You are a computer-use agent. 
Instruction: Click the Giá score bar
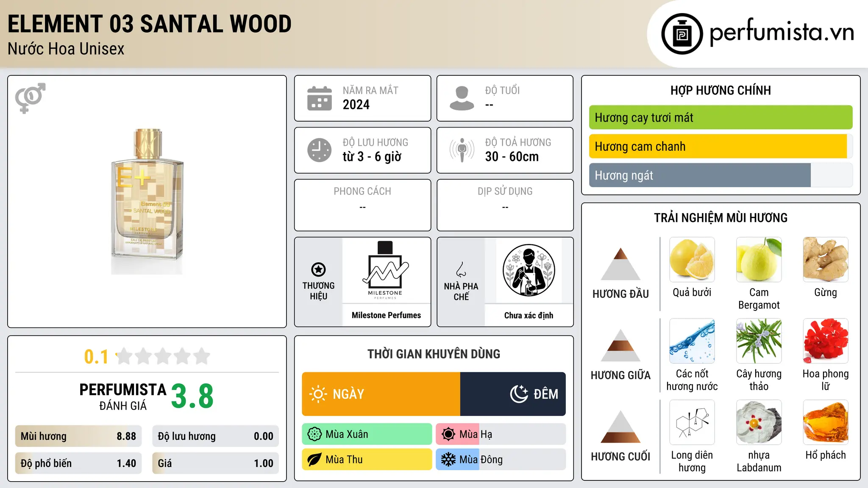[x=215, y=463]
